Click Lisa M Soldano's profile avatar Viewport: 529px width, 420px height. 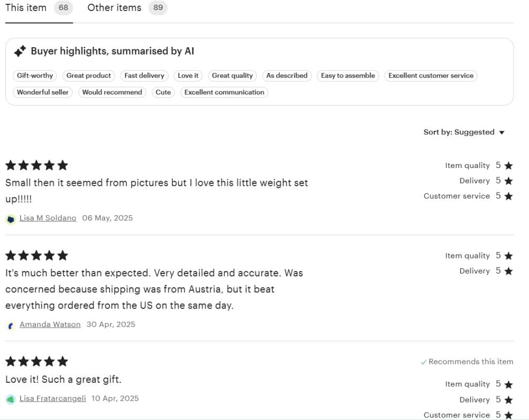[11, 219]
